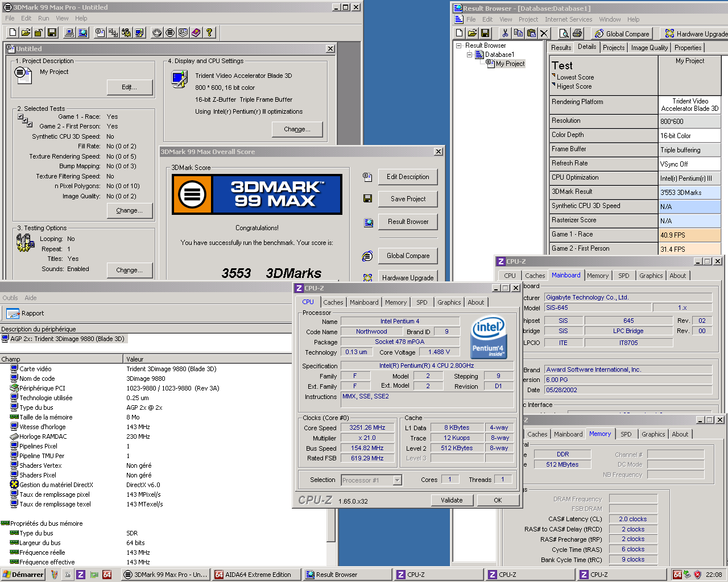Click the testing options gears icon in 3DMark toolbar

click(x=126, y=33)
